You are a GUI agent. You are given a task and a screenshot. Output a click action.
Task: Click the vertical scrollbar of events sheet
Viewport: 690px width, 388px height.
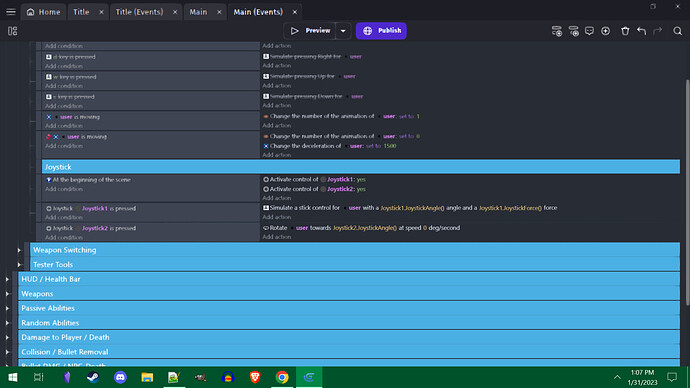pos(687,193)
